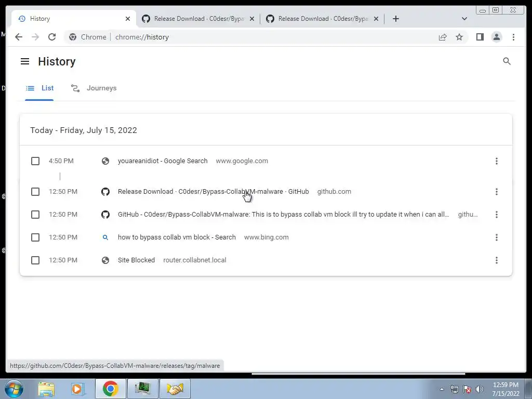532x399 pixels.
Task: Click the globe favicon of youareanidiot entry
Action: (x=105, y=161)
